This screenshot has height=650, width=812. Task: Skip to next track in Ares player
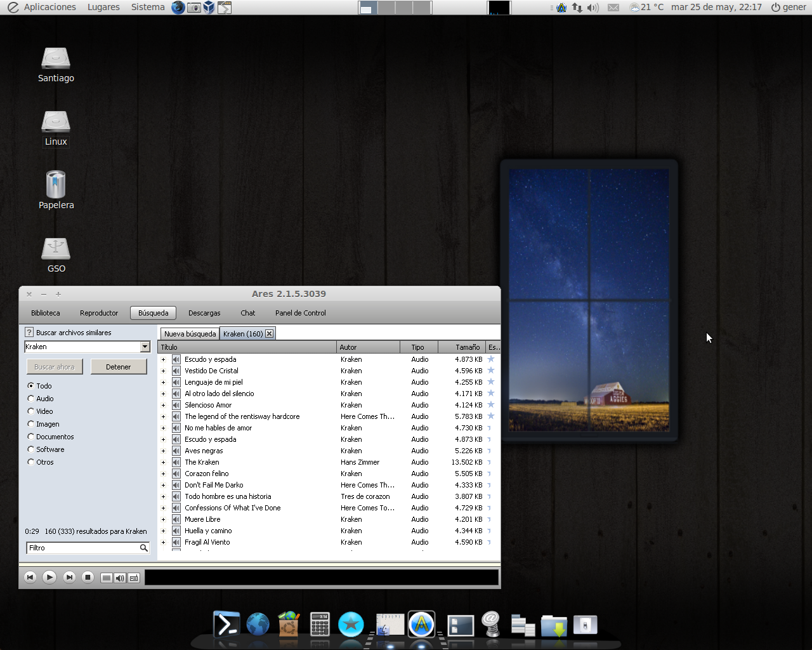pos(69,577)
